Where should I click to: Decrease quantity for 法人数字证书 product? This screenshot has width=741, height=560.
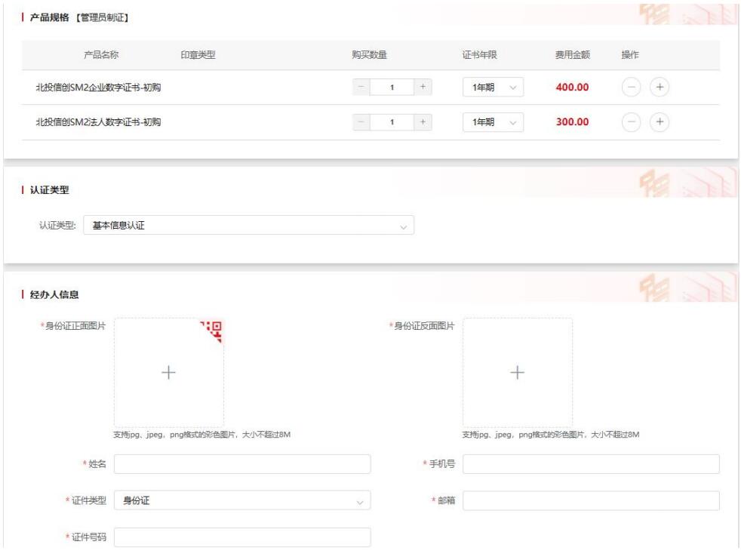(362, 122)
